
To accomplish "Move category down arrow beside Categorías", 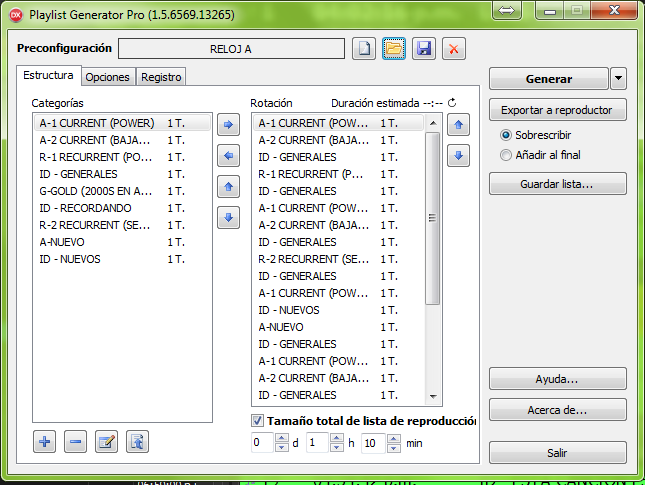I will click(228, 218).
